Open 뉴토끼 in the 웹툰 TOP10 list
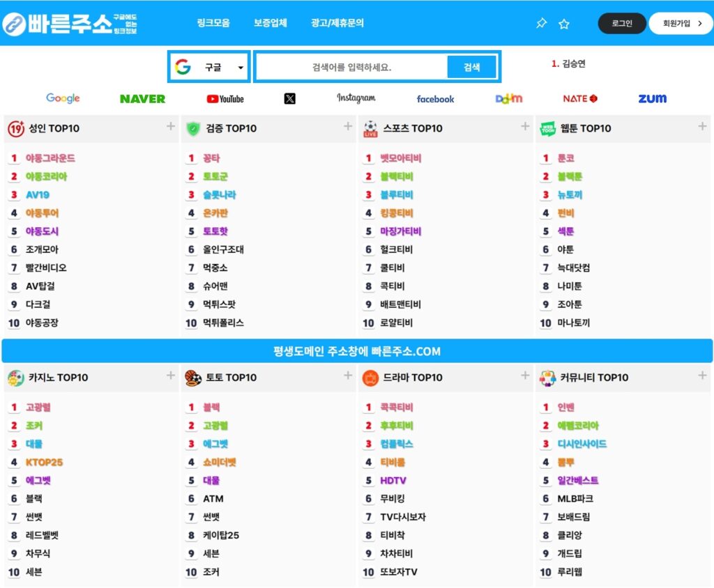Image resolution: width=714 pixels, height=588 pixels. click(570, 195)
